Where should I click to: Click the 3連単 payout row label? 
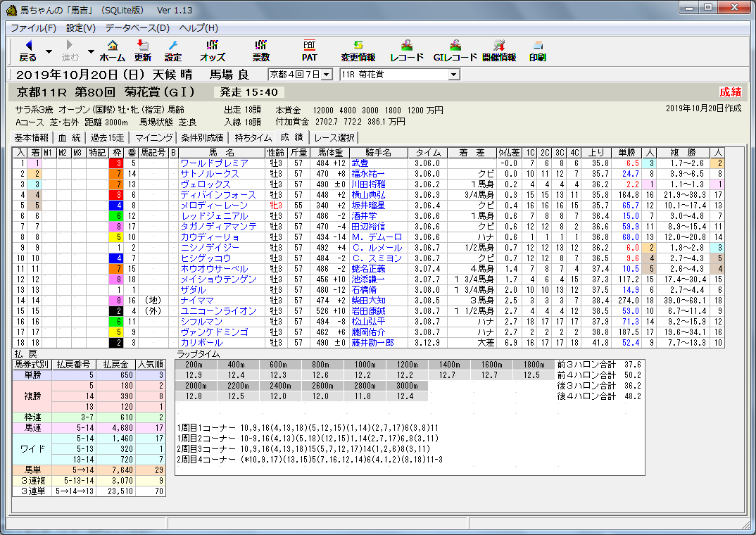(32, 491)
